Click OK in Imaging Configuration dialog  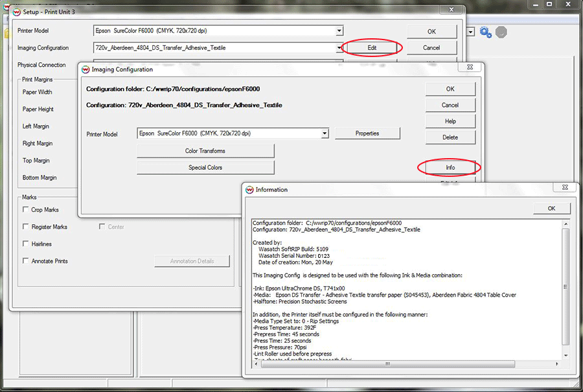click(450, 89)
